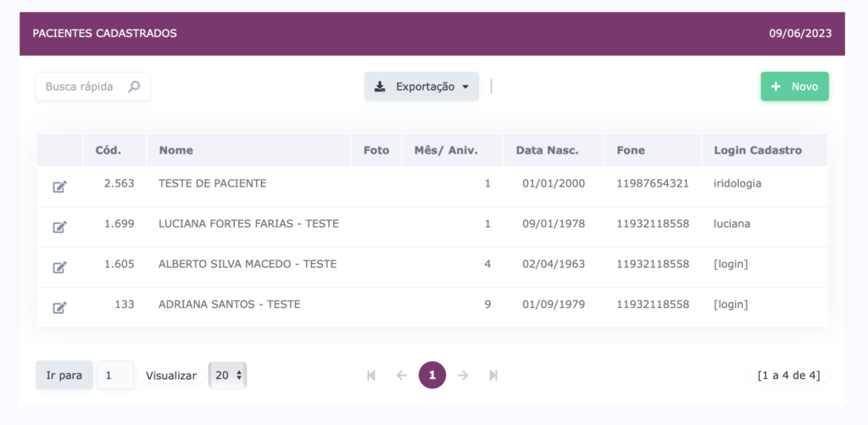The image size is (868, 425).
Task: Click the green Novo button
Action: point(794,87)
